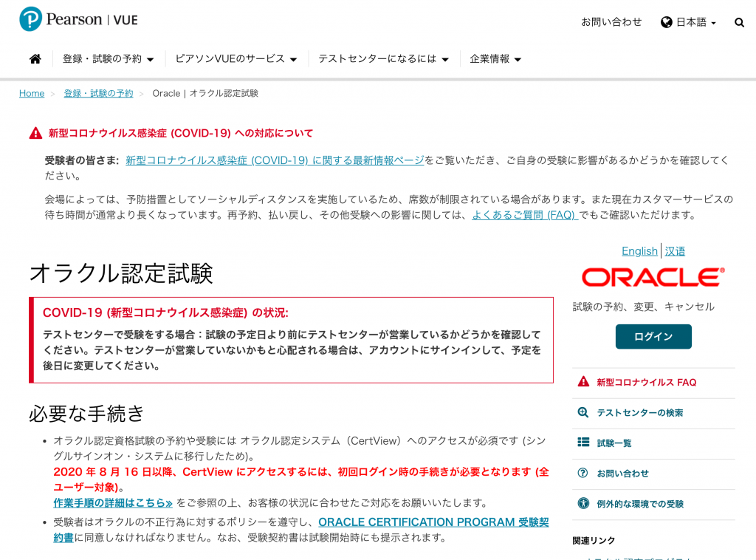This screenshot has width=756, height=560.
Task: Expand the 企業情報 menu
Action: click(x=495, y=59)
